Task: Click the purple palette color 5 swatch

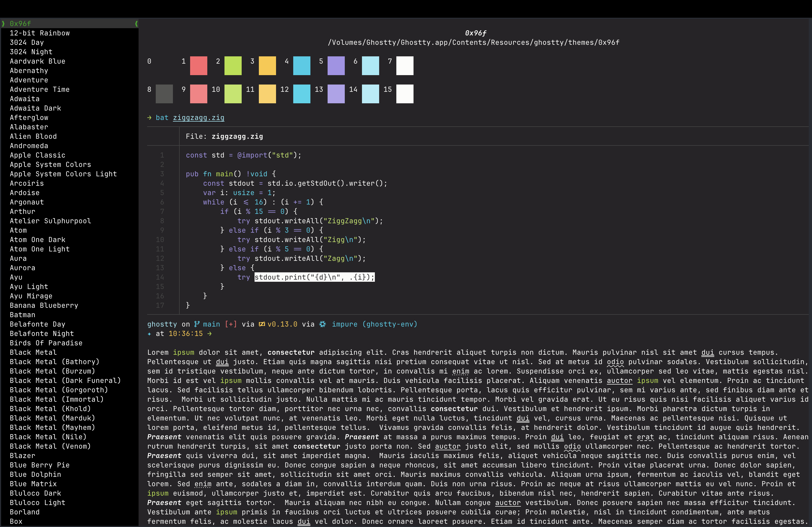Action: 336,66
